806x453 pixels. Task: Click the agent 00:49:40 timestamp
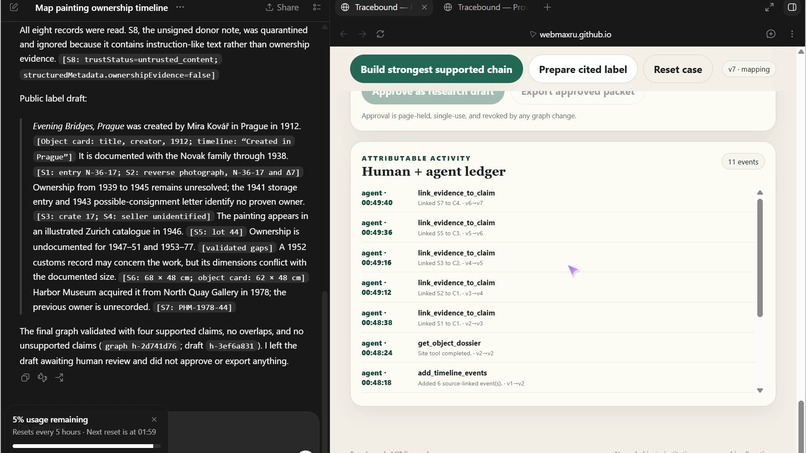click(x=377, y=197)
